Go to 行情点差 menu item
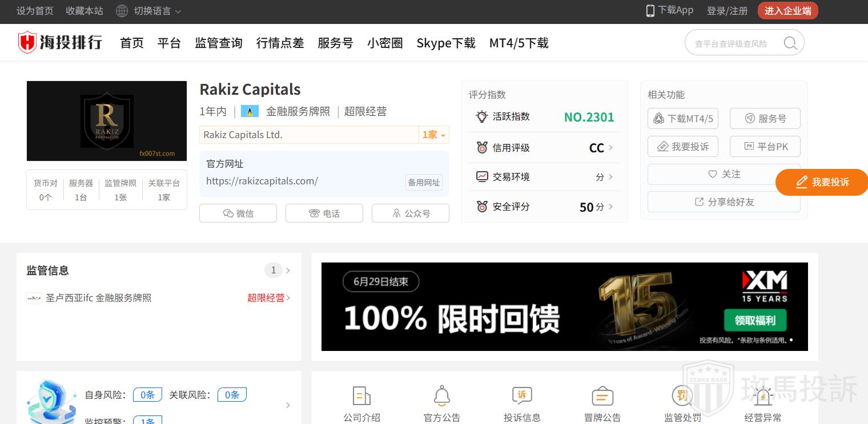868x424 pixels. click(280, 43)
